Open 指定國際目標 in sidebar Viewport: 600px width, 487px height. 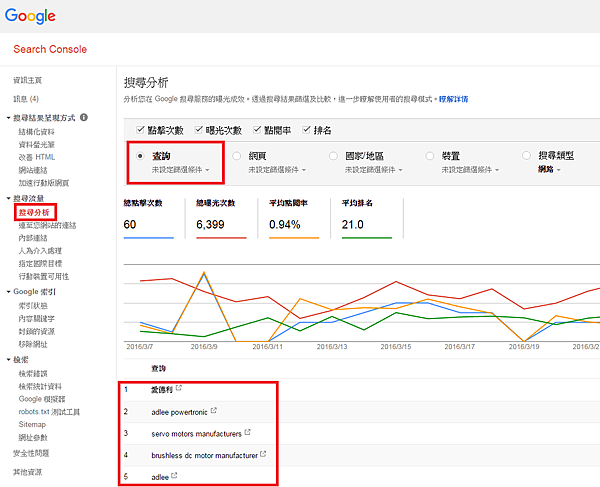coord(40,264)
